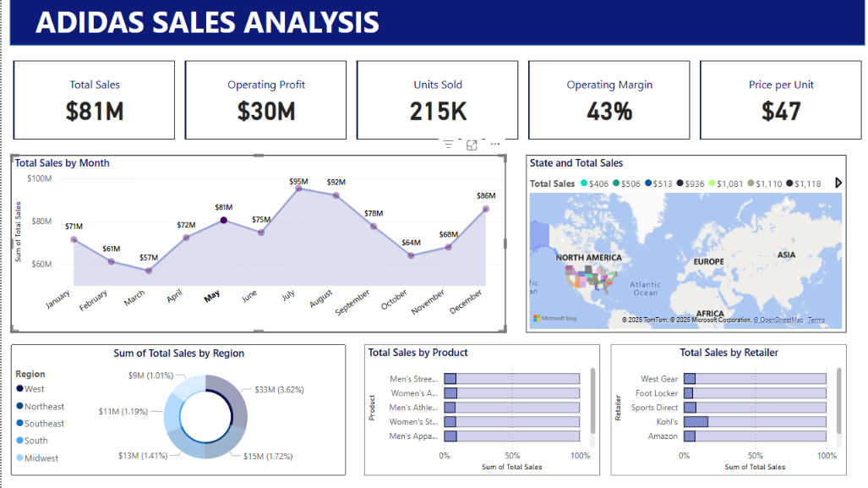The width and height of the screenshot is (868, 488).
Task: Select the Men's Stree... product bar
Action: pyautogui.click(x=512, y=379)
